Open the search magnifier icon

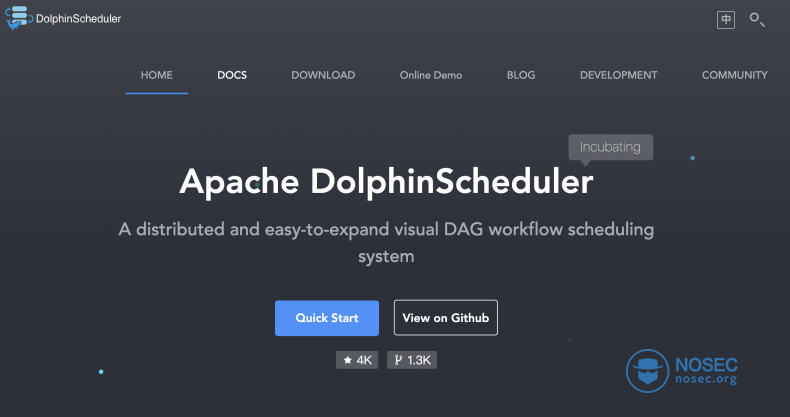757,20
